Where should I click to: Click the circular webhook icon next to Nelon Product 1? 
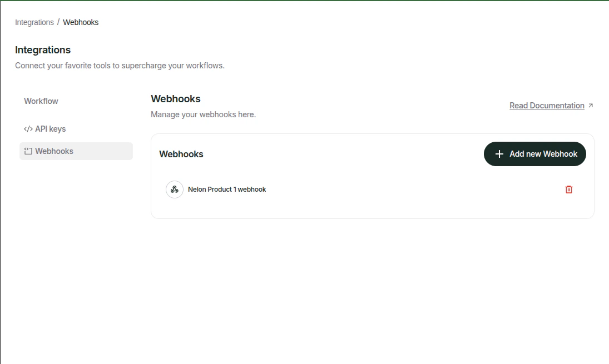coord(175,189)
